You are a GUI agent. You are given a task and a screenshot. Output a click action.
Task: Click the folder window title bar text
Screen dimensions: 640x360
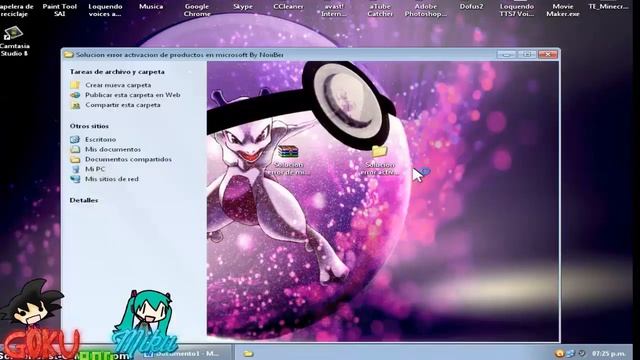pyautogui.click(x=180, y=55)
